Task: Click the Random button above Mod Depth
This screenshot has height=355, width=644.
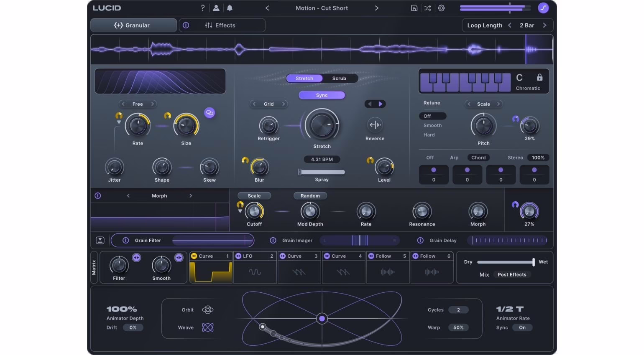Action: coord(310,195)
